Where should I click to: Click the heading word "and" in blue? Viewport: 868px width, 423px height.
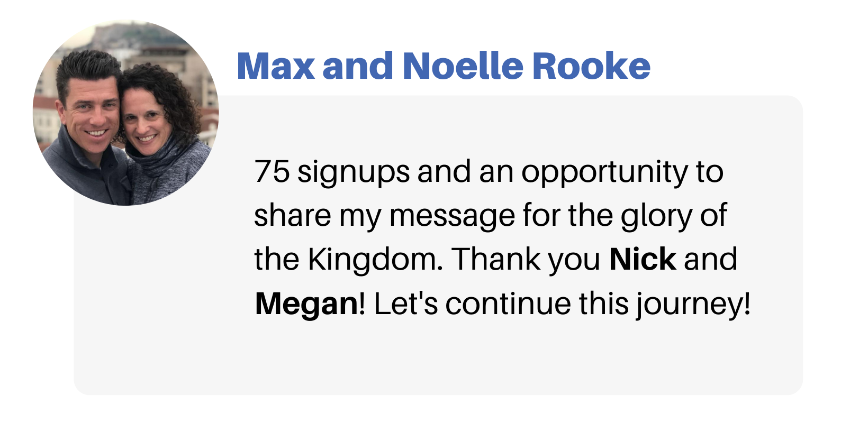tap(357, 67)
